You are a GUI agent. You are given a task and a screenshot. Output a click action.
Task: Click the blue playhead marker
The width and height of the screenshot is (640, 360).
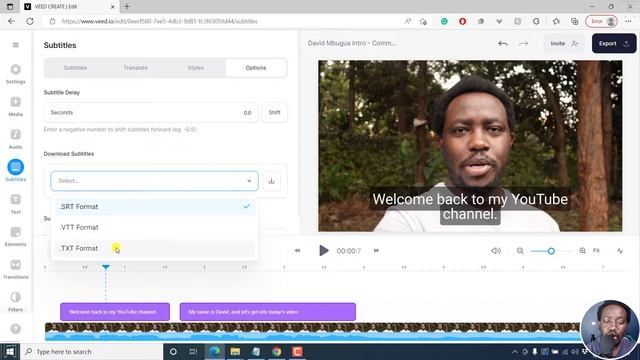click(106, 267)
